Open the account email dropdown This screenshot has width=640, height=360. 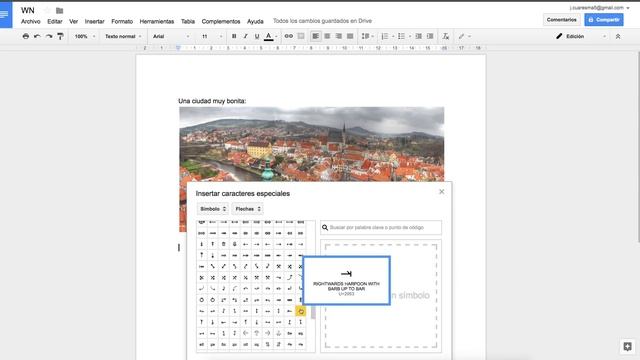[599, 8]
